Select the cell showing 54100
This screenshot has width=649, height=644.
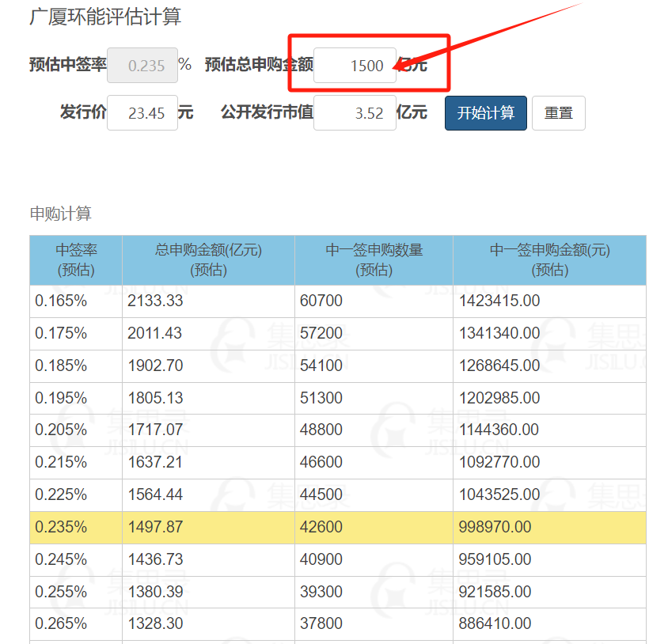click(374, 366)
